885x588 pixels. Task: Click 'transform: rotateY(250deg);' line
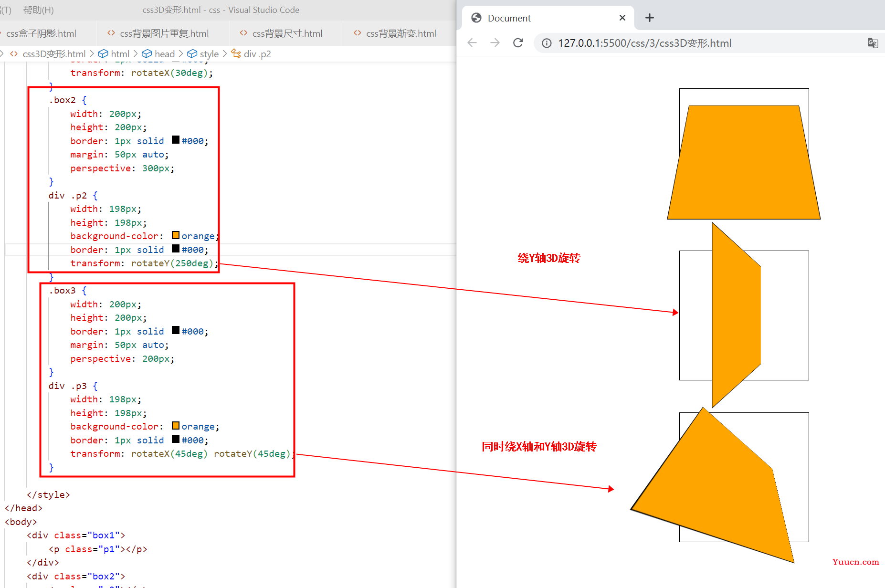coord(144,263)
